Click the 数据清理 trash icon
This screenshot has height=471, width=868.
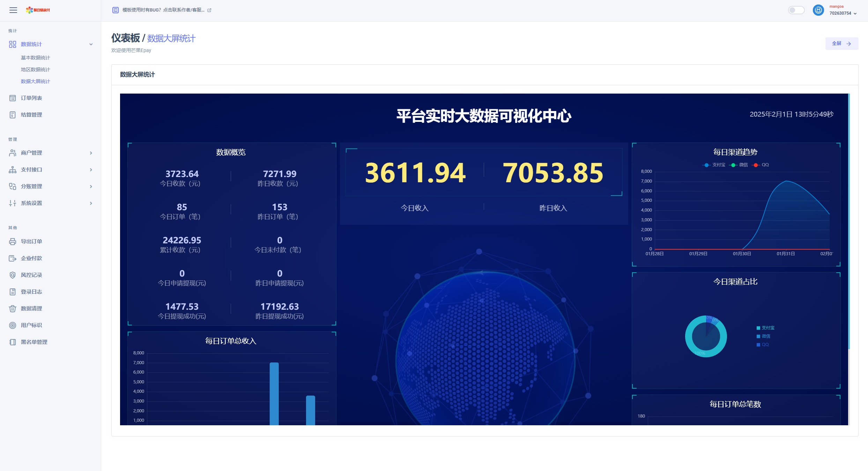[13, 308]
